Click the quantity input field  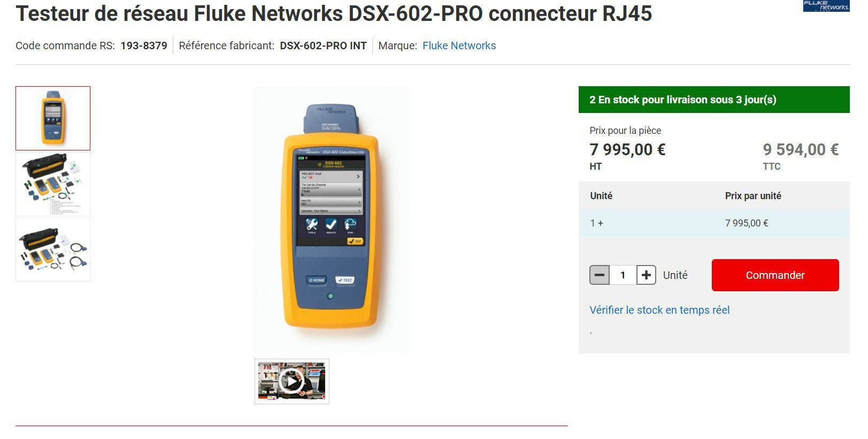(623, 275)
